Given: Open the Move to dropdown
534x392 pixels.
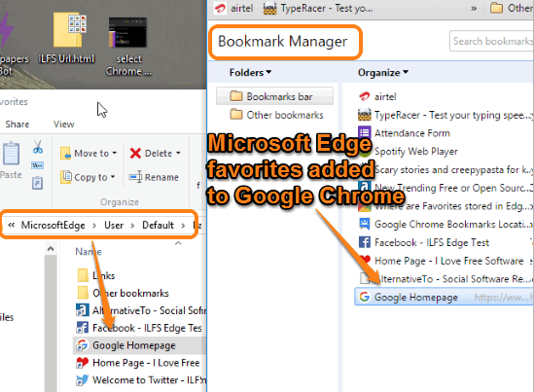Looking at the screenshot, I should click(x=89, y=154).
